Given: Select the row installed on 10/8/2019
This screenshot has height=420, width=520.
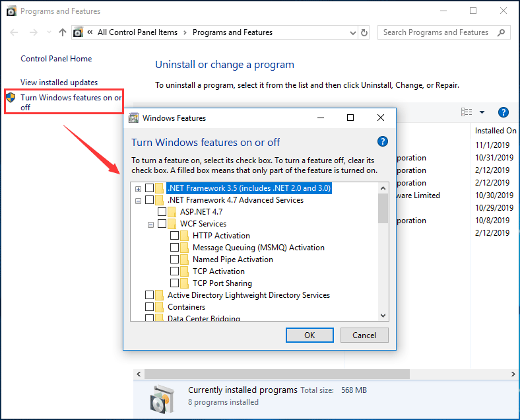Looking at the screenshot, I should click(x=492, y=221).
